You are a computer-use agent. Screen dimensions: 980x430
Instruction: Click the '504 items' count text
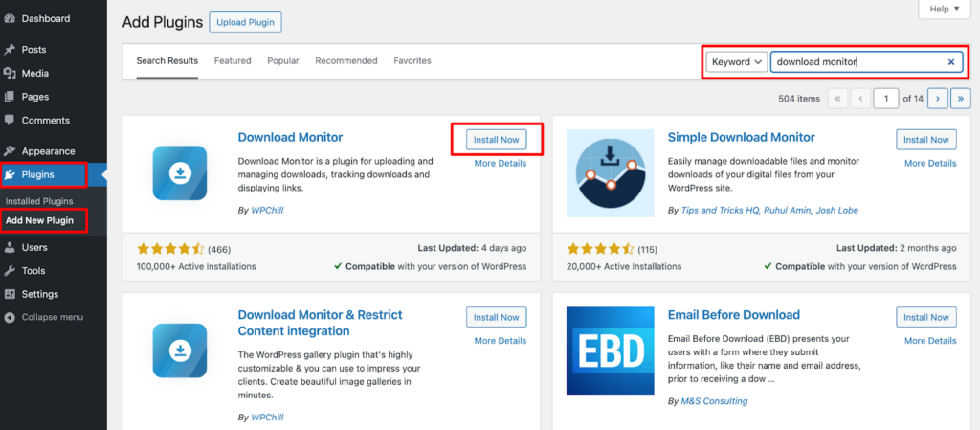coord(799,99)
